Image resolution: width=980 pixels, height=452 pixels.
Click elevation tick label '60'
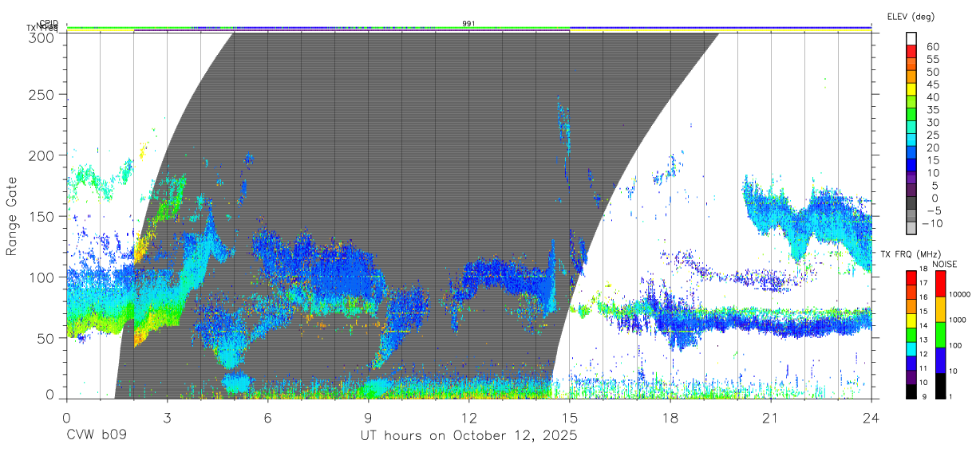(932, 47)
